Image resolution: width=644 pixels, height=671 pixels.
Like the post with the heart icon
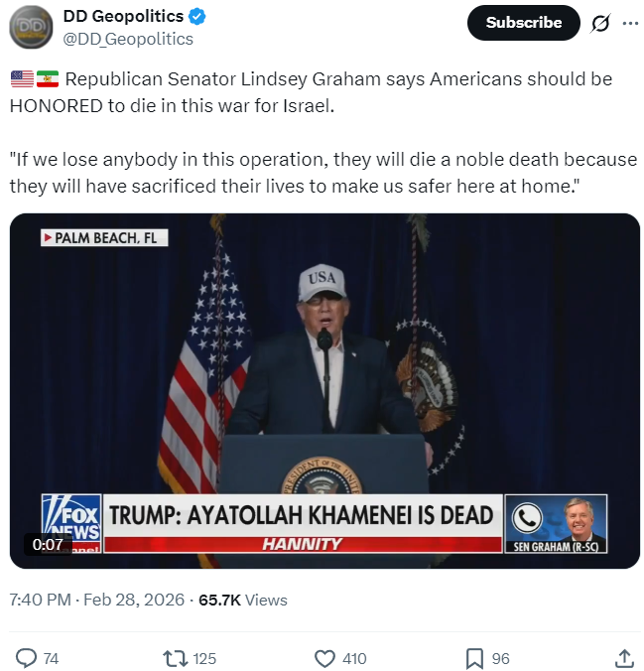click(x=324, y=658)
